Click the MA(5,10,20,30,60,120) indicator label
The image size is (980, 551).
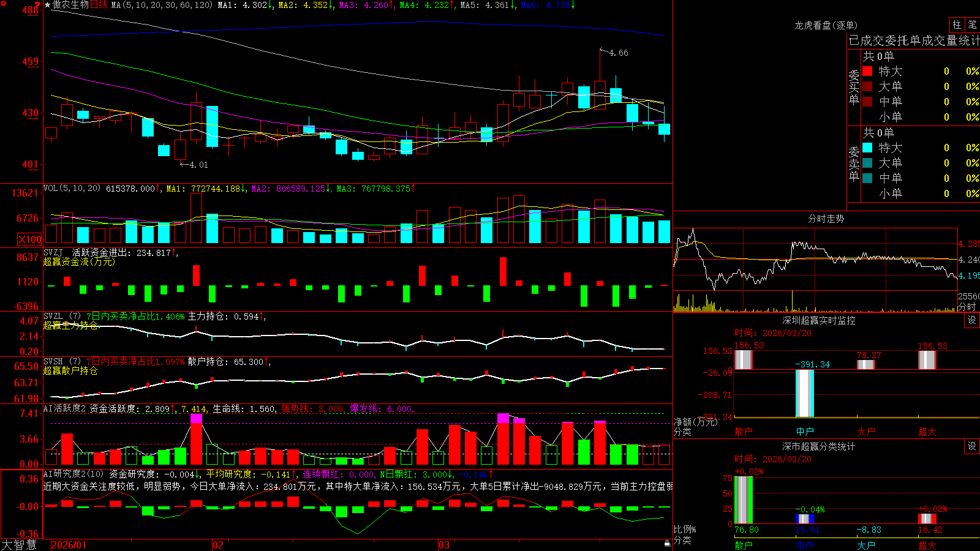point(162,5)
